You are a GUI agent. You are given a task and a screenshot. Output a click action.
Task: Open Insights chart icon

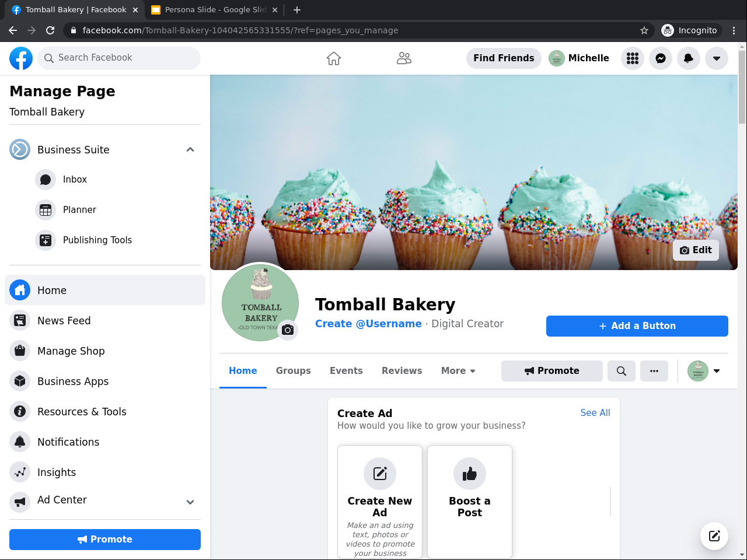click(x=20, y=472)
